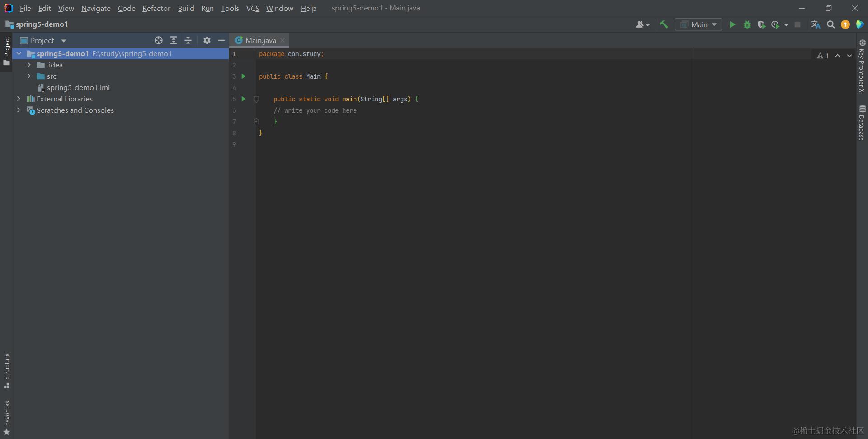Select the src folder name in the tree
The height and width of the screenshot is (439, 868).
(52, 76)
